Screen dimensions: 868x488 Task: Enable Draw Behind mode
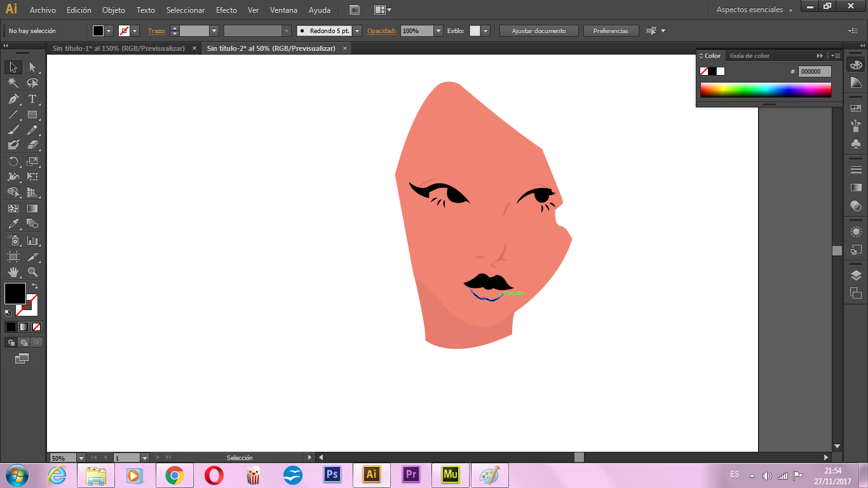tap(24, 342)
